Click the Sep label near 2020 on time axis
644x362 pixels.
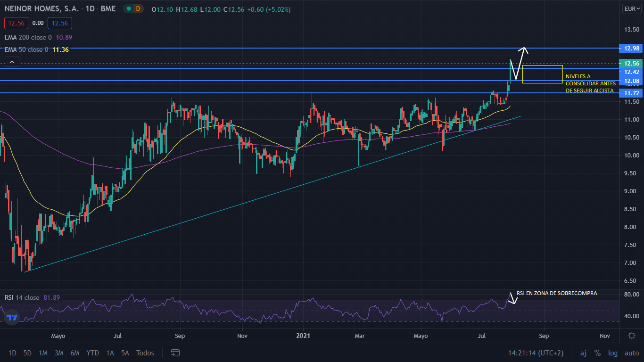tap(180, 336)
